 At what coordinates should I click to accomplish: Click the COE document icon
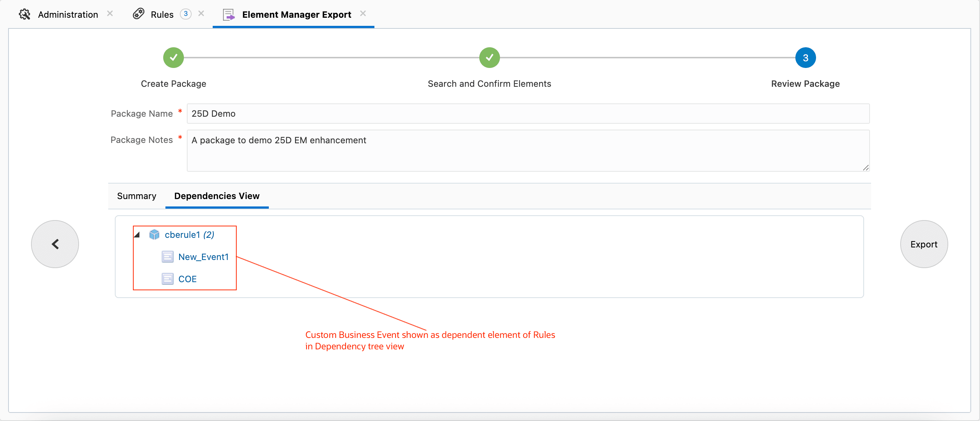[167, 279]
